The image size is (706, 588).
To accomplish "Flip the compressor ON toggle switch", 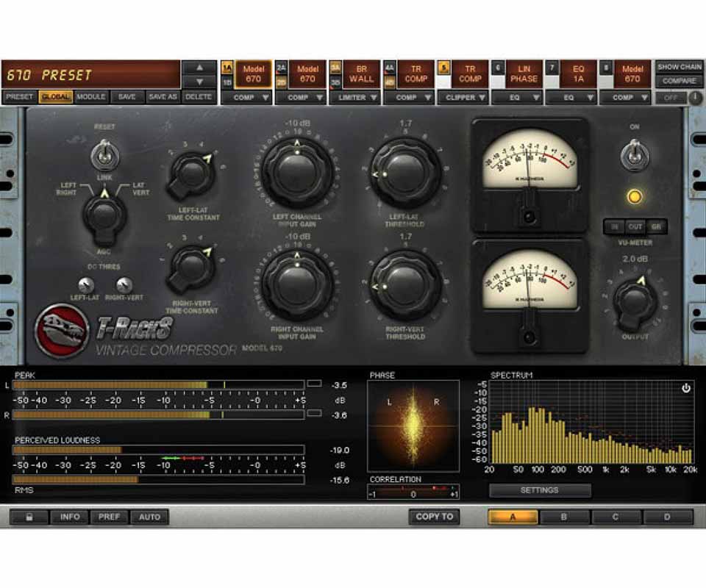I will (635, 154).
